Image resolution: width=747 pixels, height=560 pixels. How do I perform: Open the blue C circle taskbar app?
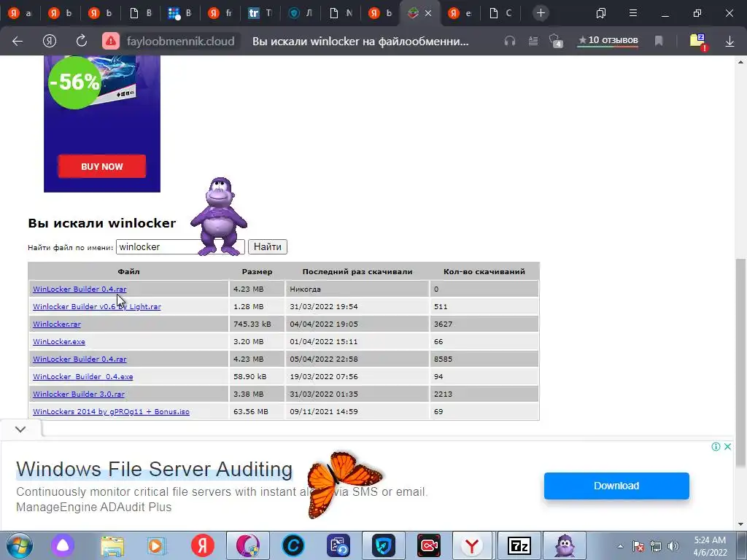[x=293, y=545]
